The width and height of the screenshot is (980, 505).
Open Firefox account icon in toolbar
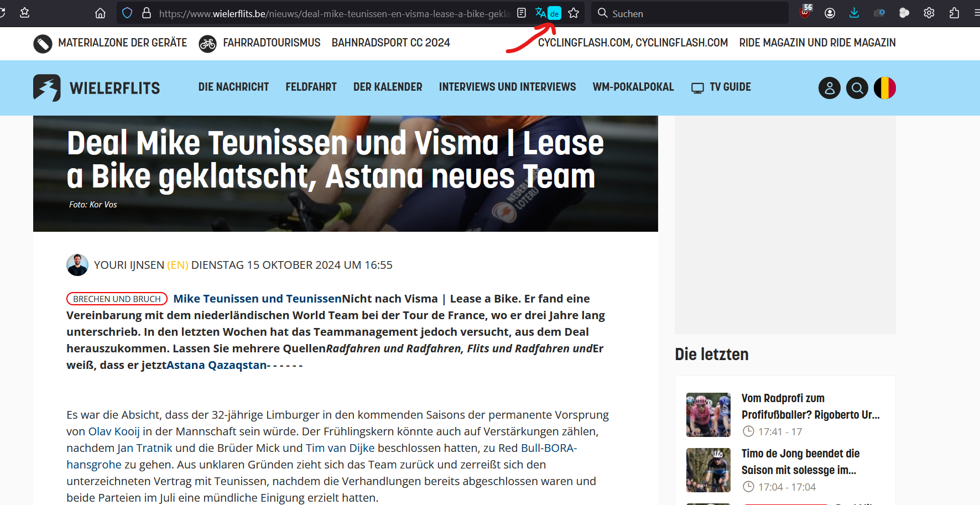click(830, 13)
